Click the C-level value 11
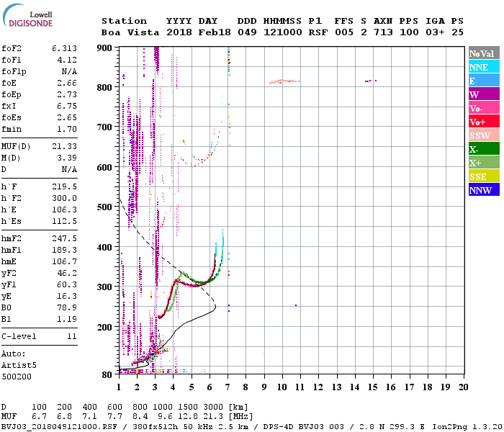Image resolution: width=504 pixels, height=432 pixels. (x=72, y=337)
